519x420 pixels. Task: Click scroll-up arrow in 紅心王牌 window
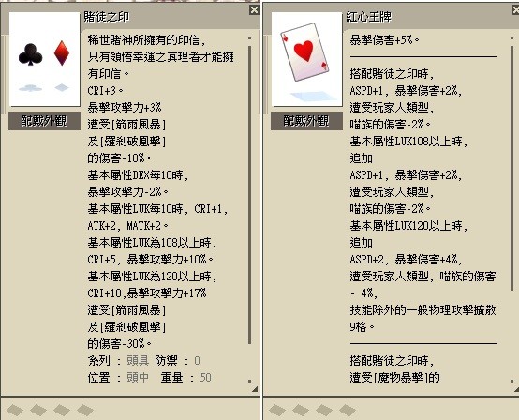512,38
